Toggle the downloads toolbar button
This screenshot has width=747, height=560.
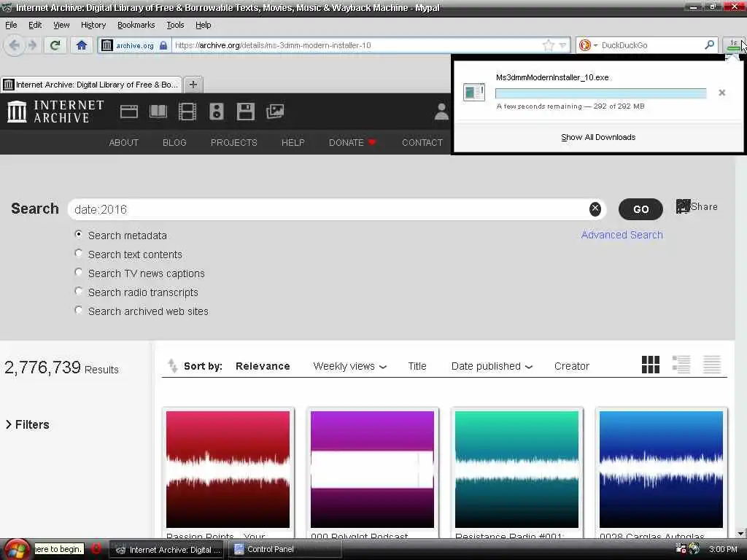coord(732,45)
